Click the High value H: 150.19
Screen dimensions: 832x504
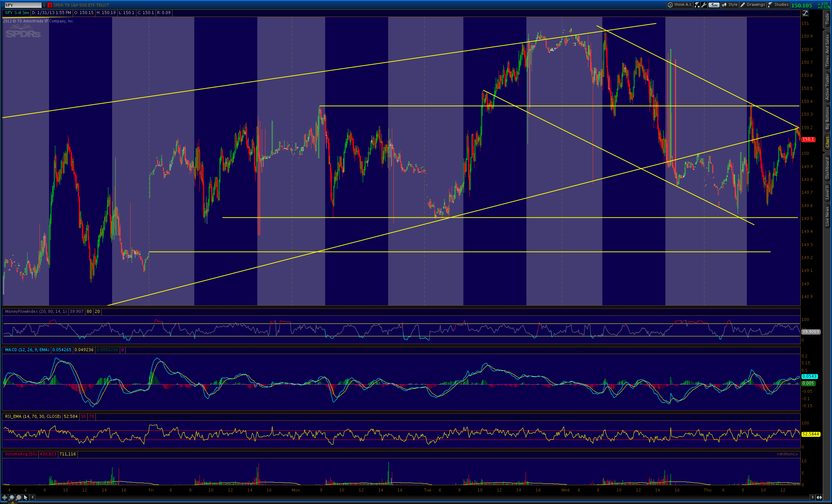106,13
